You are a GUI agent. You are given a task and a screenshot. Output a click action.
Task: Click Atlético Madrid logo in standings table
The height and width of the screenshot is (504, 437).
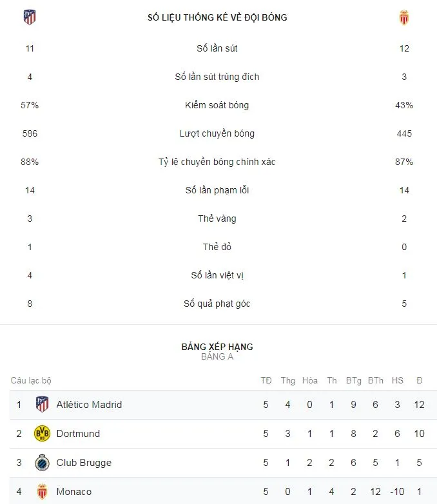pos(42,405)
